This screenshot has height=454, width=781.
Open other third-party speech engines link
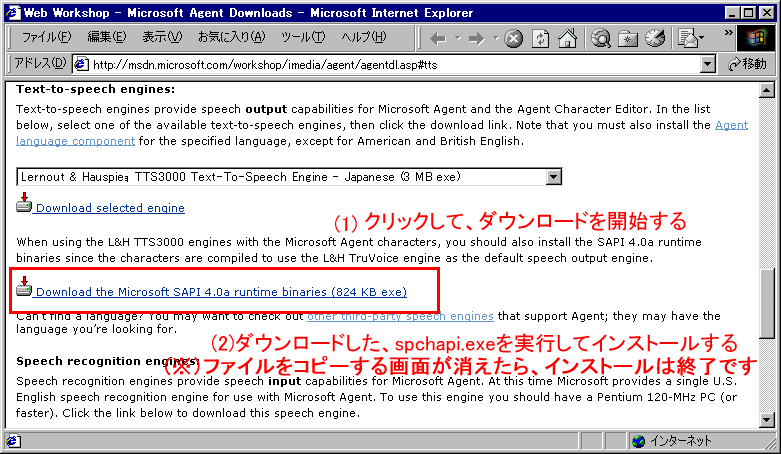pos(400,316)
